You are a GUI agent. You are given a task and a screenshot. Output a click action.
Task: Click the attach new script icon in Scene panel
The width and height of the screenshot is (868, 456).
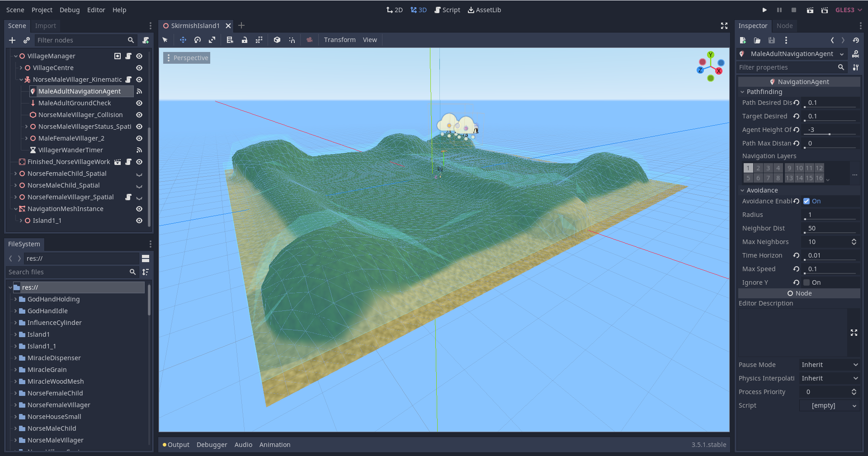pos(146,40)
